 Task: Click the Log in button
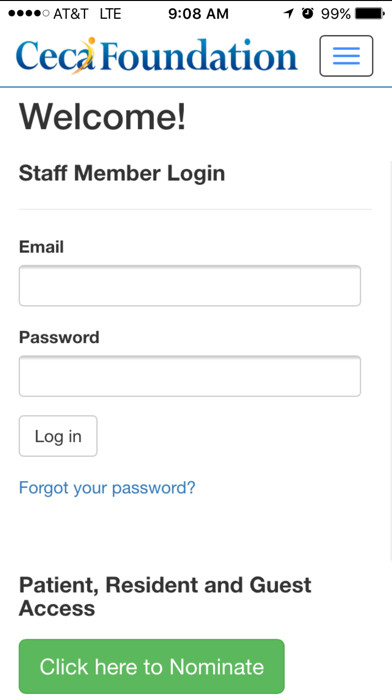58,436
